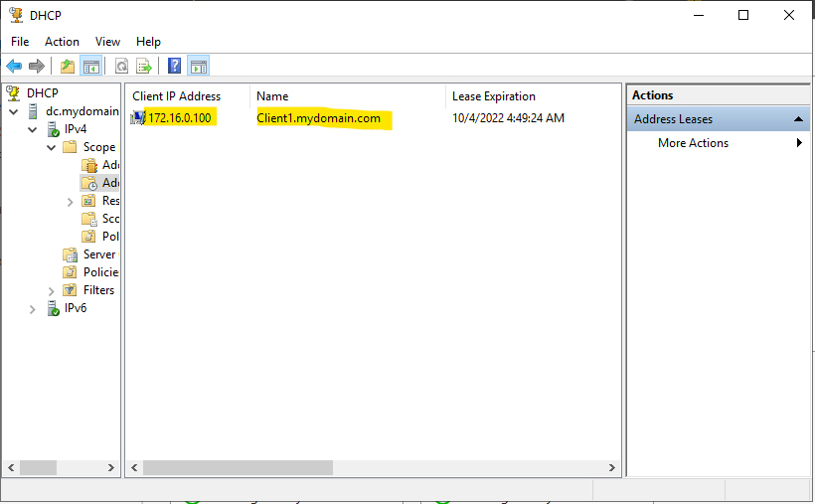The width and height of the screenshot is (815, 504).
Task: Expand the Filters tree node
Action: click(x=52, y=290)
